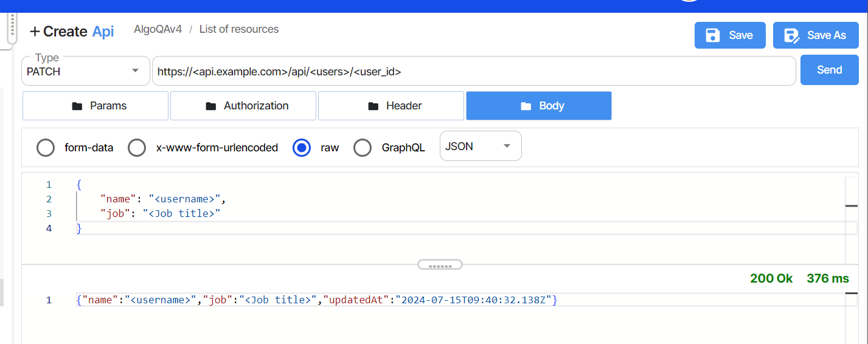
Task: Open the PATCH request type dropdown
Action: coord(86,71)
